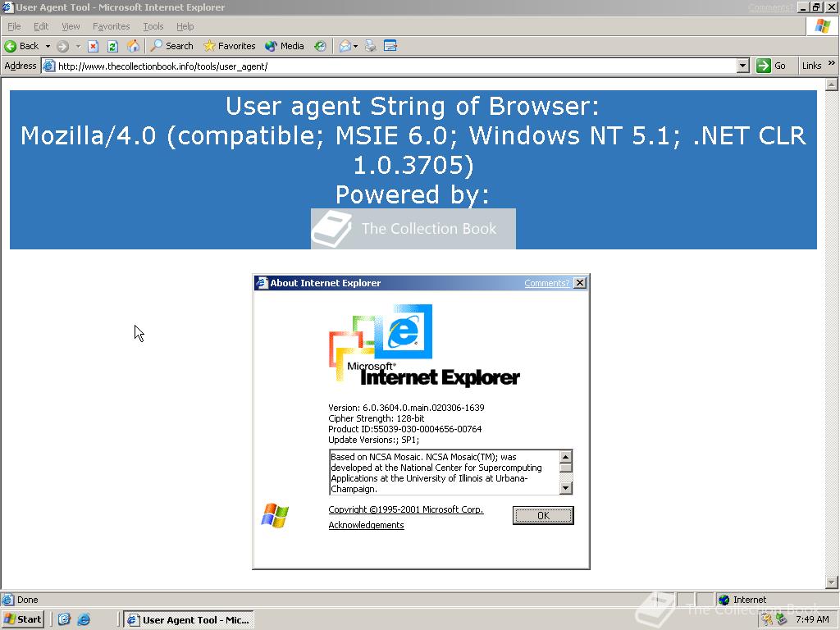Open the Forward history dropdown arrow
The image size is (840, 630).
tap(78, 46)
